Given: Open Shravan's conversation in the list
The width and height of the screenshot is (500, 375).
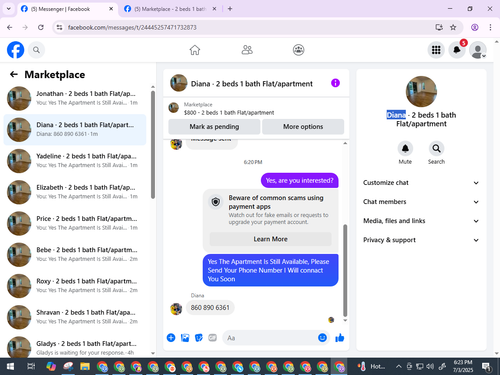Looking at the screenshot, I should click(x=75, y=317).
